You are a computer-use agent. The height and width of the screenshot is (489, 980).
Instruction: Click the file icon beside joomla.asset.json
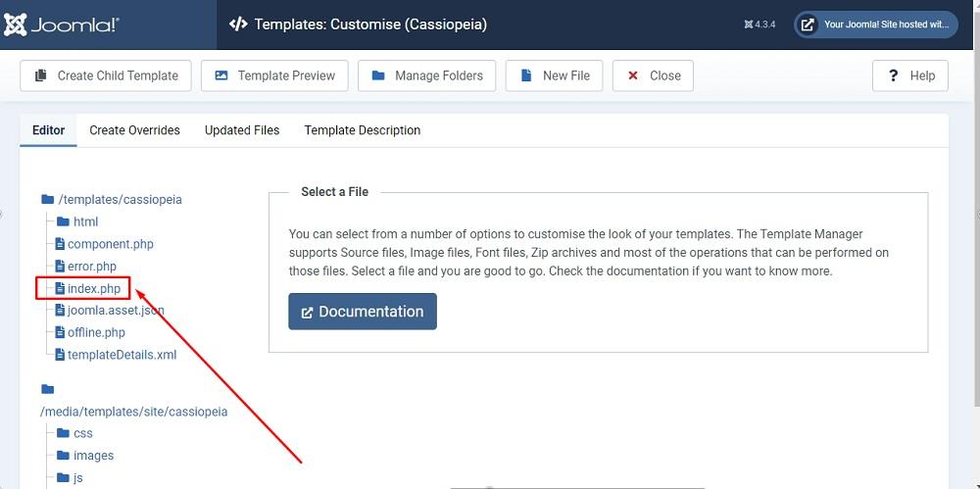click(60, 311)
